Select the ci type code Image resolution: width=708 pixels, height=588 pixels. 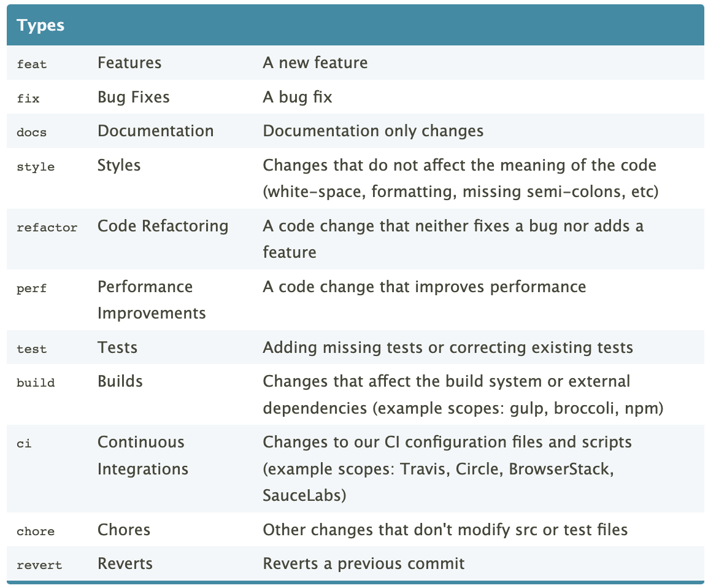24,444
